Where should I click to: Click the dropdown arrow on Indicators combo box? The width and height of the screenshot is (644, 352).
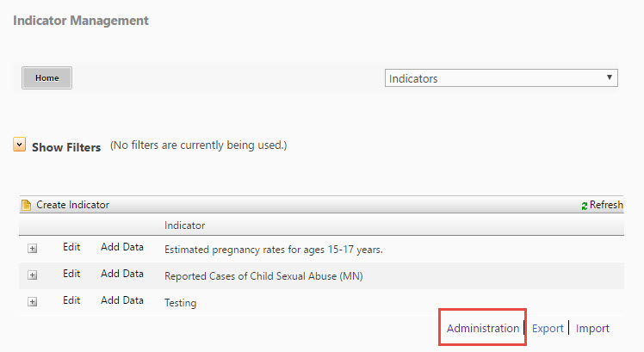click(610, 77)
